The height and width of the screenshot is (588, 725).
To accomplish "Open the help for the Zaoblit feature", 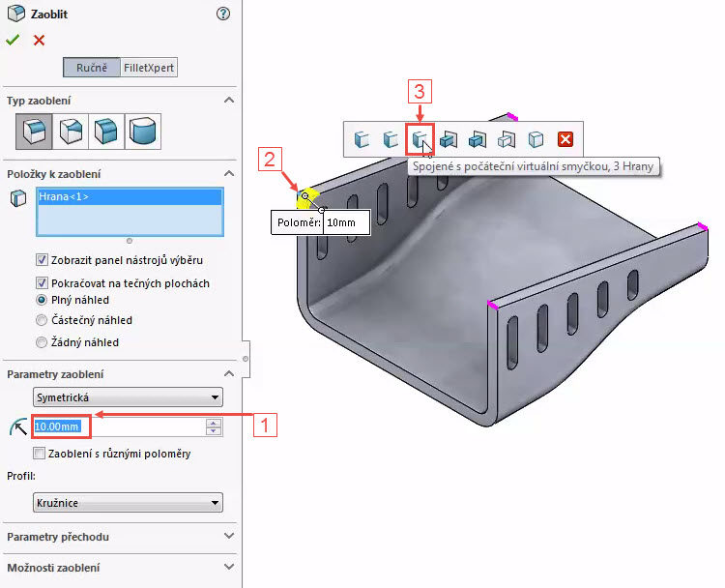I will [x=223, y=14].
